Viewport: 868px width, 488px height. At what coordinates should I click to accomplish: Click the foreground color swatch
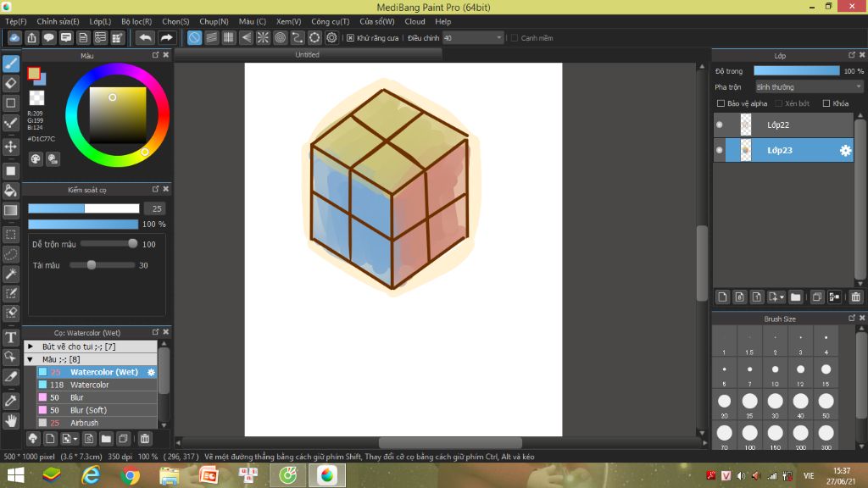[x=34, y=73]
